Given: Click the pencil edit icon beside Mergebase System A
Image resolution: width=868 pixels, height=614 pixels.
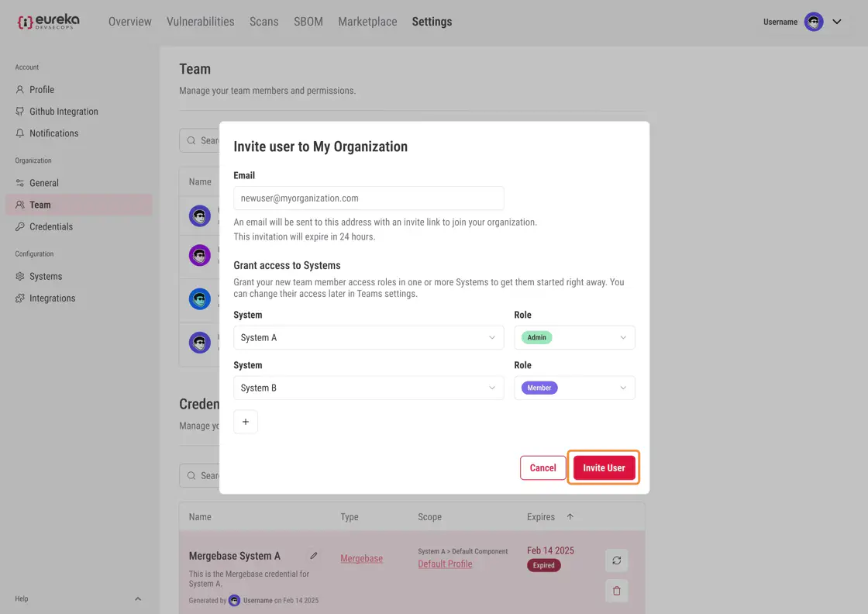Looking at the screenshot, I should click(x=314, y=555).
